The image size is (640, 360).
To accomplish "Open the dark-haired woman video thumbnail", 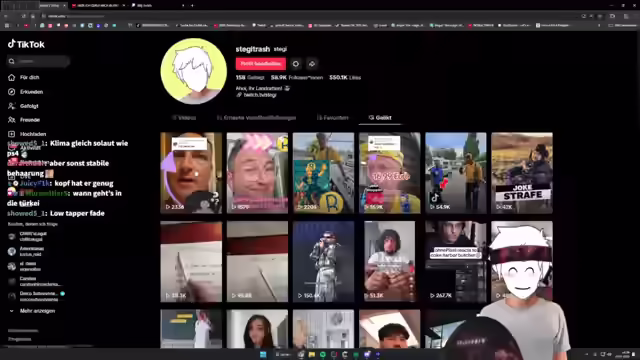I will (257, 329).
